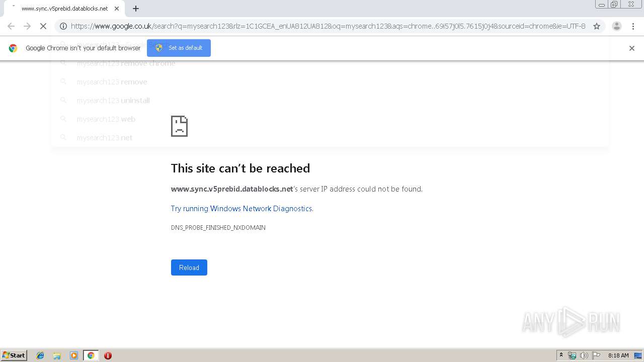Click the sad page error icon
Viewport: 644px width, 362px height.
coord(179,126)
